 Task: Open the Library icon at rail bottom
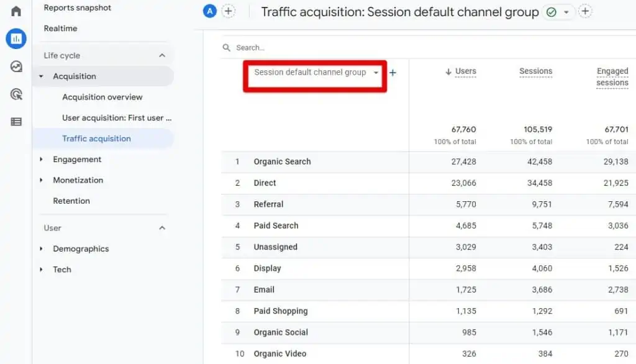pos(16,121)
